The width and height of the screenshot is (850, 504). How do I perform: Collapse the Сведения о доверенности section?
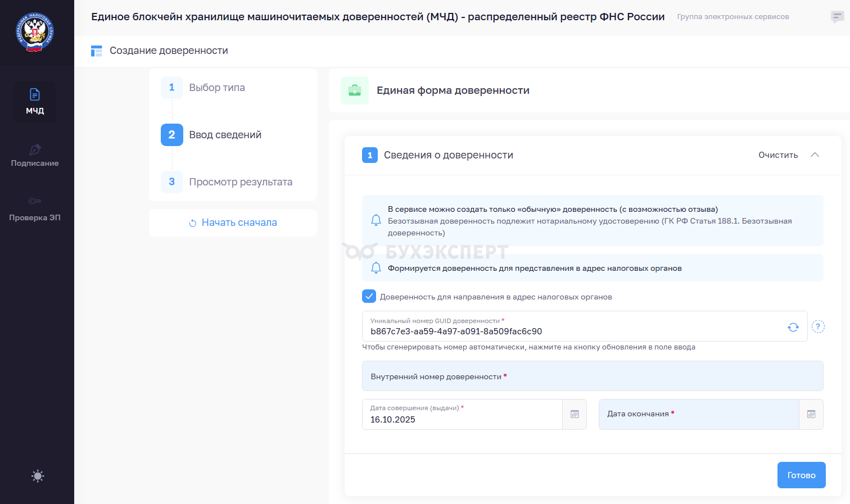[815, 155]
